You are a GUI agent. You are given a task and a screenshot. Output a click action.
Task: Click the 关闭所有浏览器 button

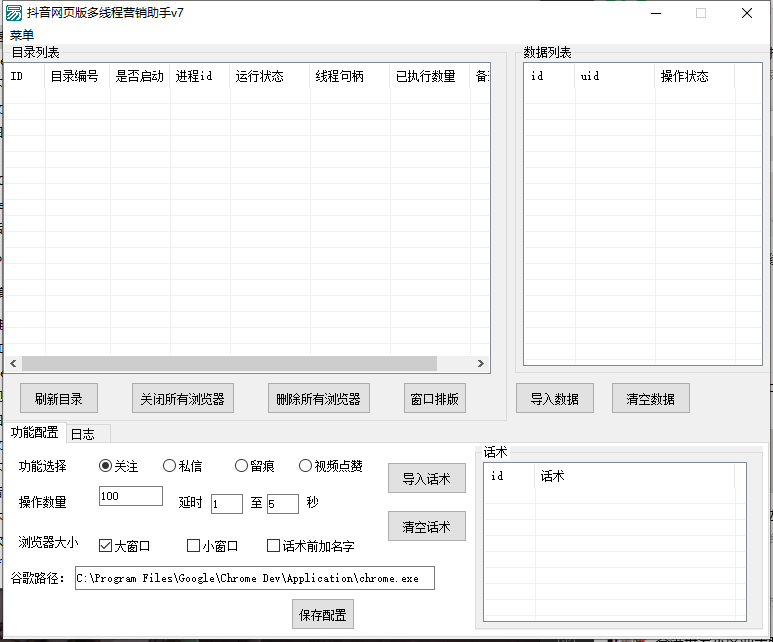pyautogui.click(x=182, y=399)
